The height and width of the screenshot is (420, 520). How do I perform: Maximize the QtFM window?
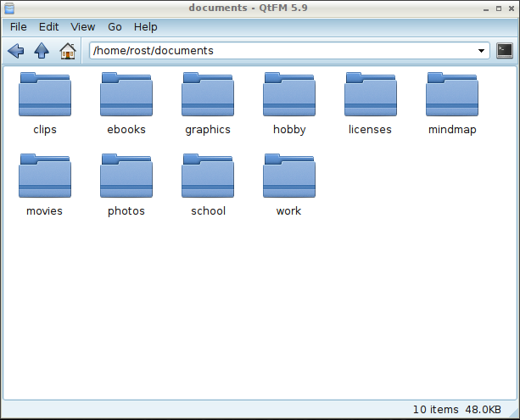[x=499, y=8]
